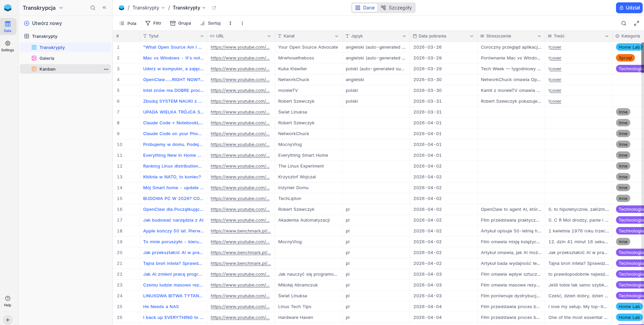Image resolution: width=644 pixels, height=325 pixels.
Task: Open the Transkrypty grid view
Action: click(x=65, y=47)
